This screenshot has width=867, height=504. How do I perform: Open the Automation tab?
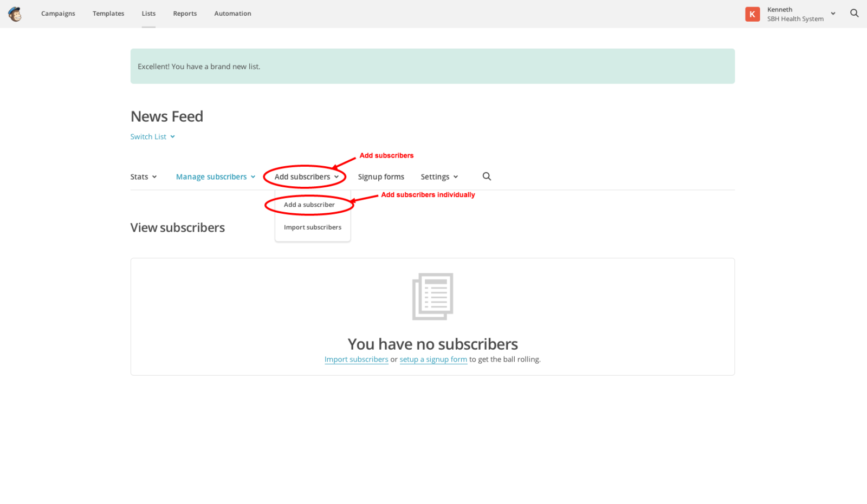pos(232,14)
